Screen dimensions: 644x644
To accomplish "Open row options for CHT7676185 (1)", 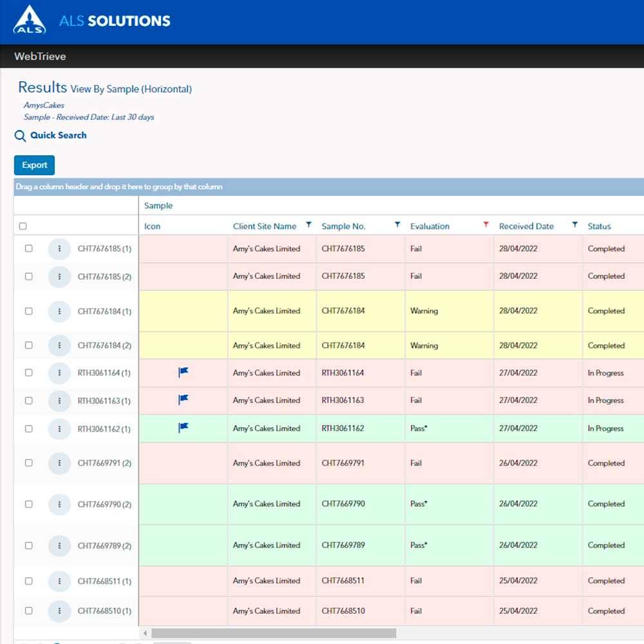I will (59, 249).
